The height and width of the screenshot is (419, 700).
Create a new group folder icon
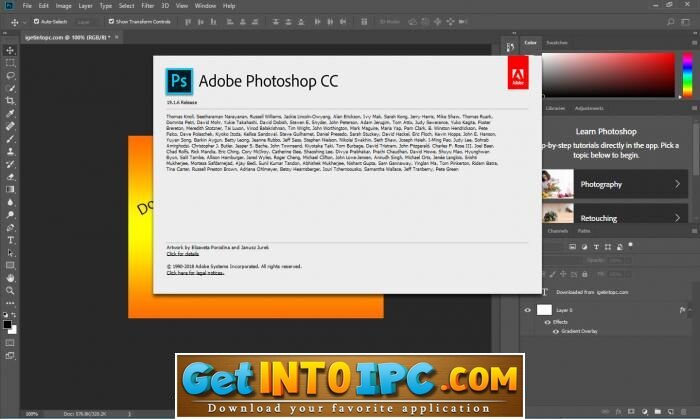pyautogui.click(x=658, y=411)
